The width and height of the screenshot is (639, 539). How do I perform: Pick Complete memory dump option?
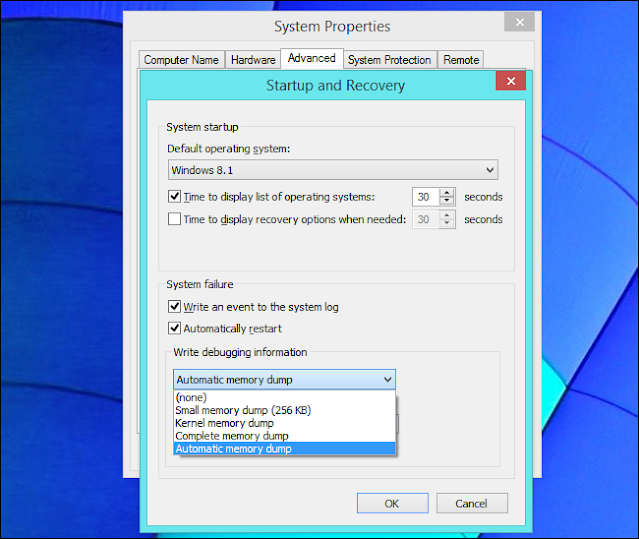click(284, 436)
